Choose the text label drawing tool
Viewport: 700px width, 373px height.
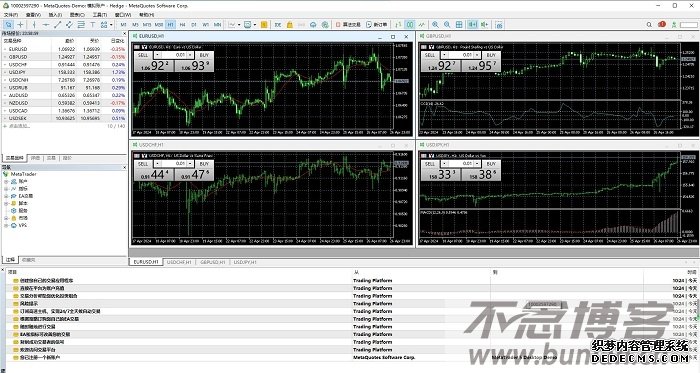92,25
